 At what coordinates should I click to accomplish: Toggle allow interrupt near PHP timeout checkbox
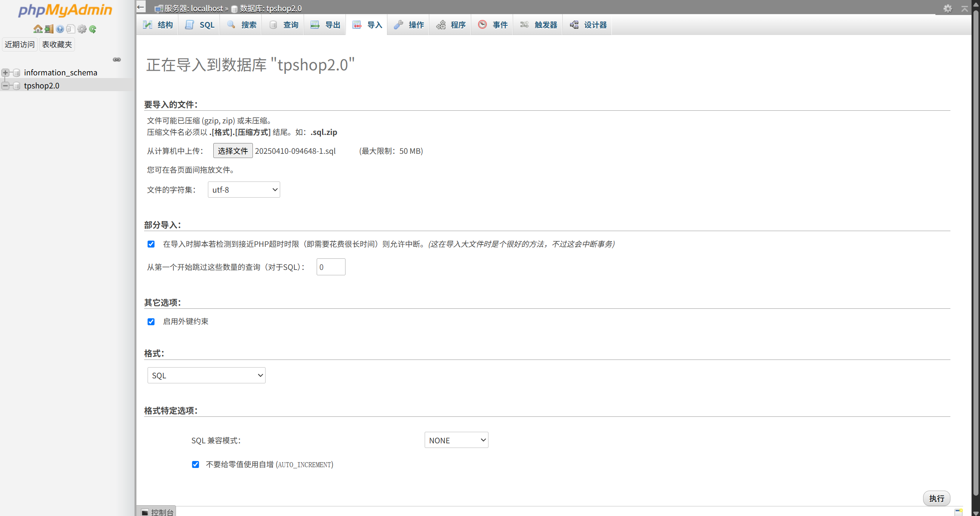point(151,244)
